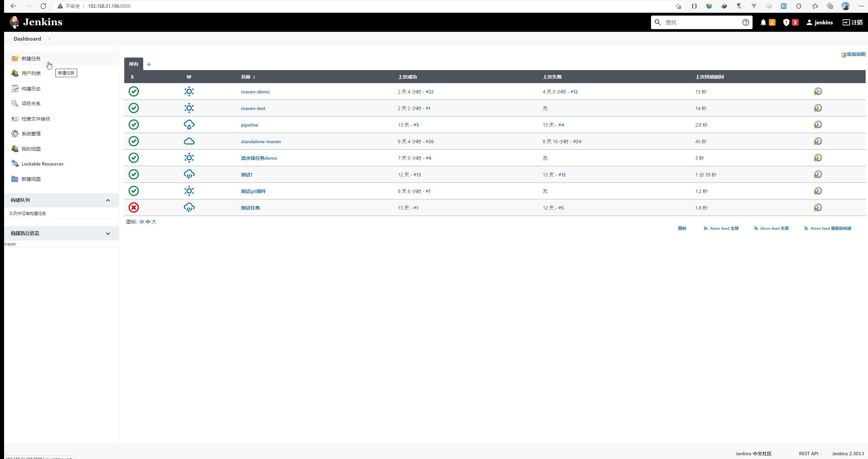Select the 所有 view tab
The width and height of the screenshot is (868, 459).
[x=134, y=64]
